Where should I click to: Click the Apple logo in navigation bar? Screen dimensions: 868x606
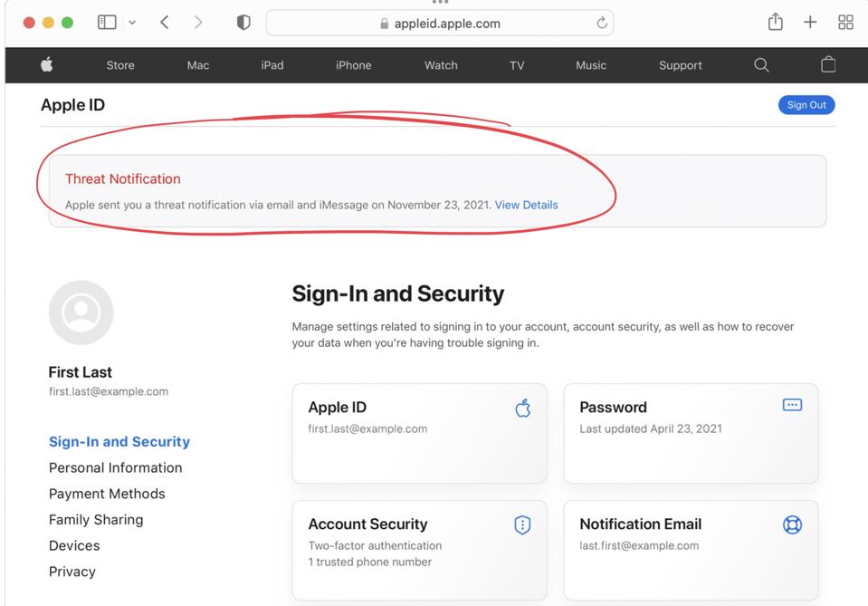point(47,64)
